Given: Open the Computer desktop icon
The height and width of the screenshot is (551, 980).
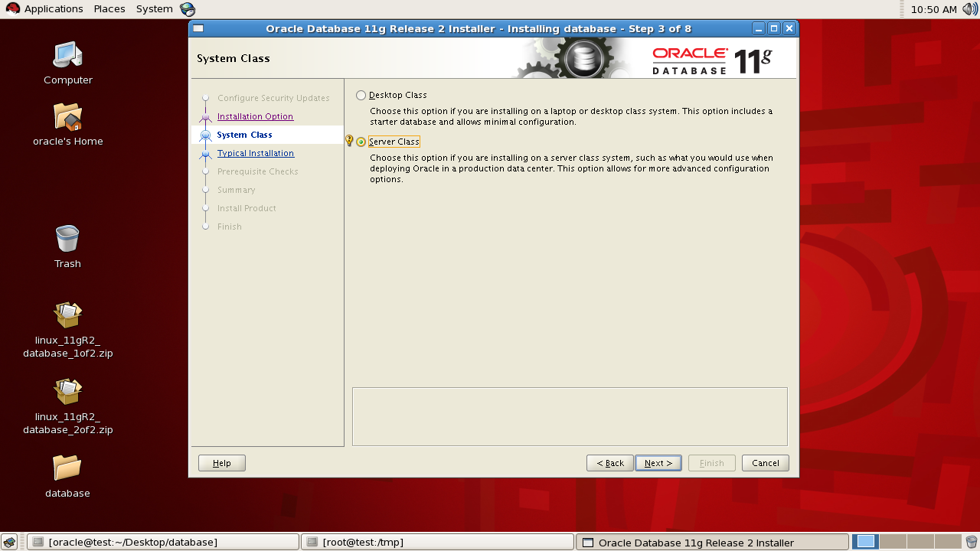Looking at the screenshot, I should click(x=67, y=55).
